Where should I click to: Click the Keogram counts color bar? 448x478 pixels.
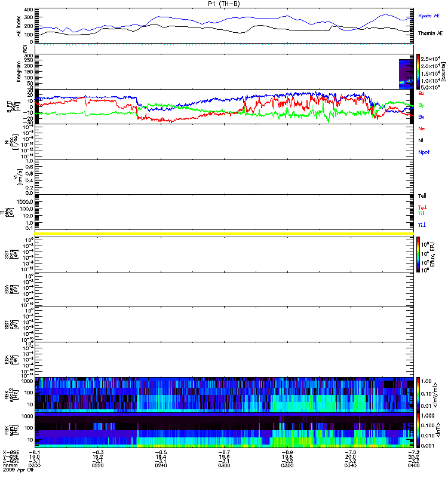click(418, 72)
